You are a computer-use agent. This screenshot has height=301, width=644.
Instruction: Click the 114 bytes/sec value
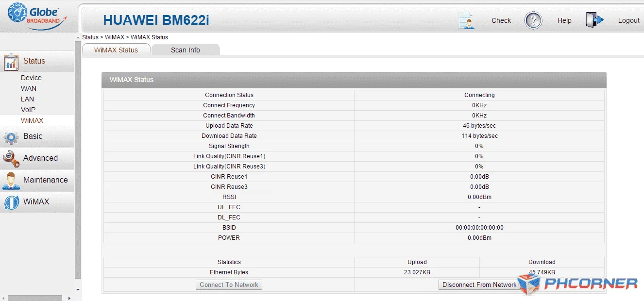[479, 136]
